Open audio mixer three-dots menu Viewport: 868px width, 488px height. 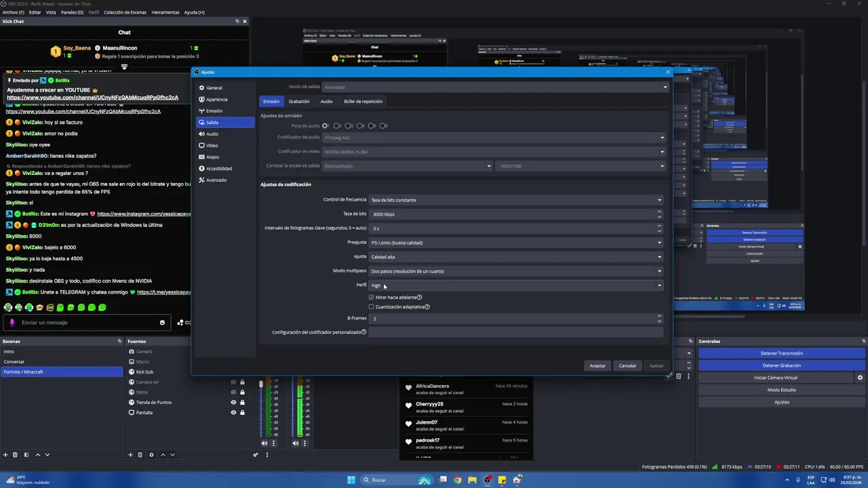tap(267, 455)
